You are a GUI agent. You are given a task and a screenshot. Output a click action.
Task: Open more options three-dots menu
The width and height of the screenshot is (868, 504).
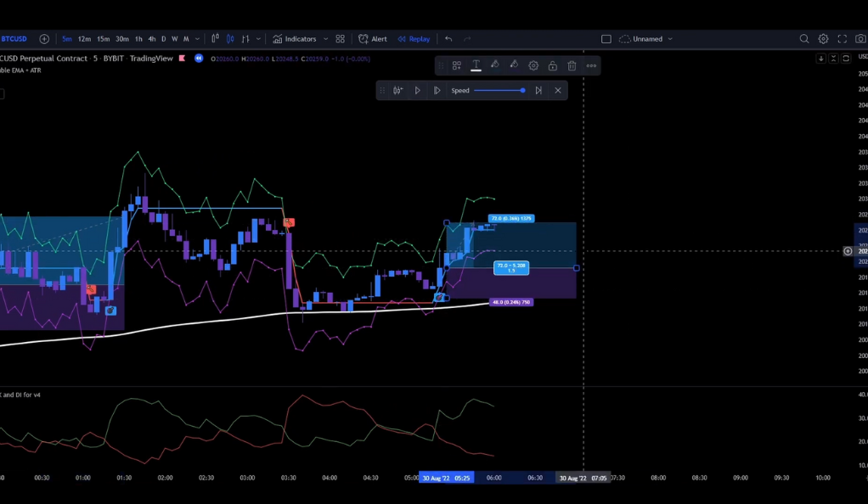click(x=591, y=65)
